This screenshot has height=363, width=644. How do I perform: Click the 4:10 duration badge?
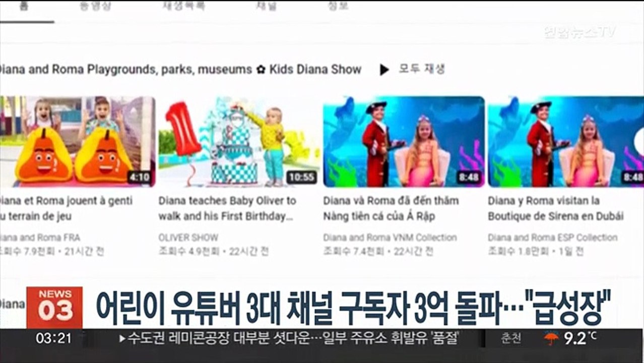click(139, 177)
